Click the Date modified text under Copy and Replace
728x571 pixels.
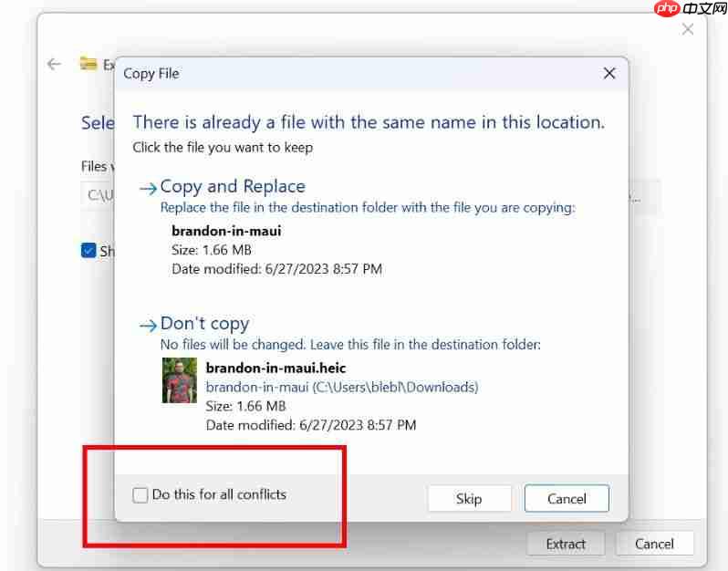pos(276,269)
